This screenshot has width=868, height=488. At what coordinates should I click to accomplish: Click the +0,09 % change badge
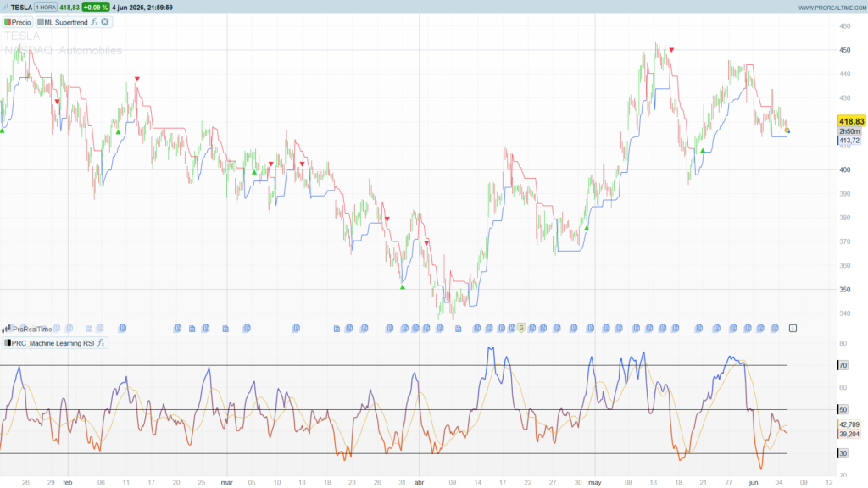coord(95,7)
